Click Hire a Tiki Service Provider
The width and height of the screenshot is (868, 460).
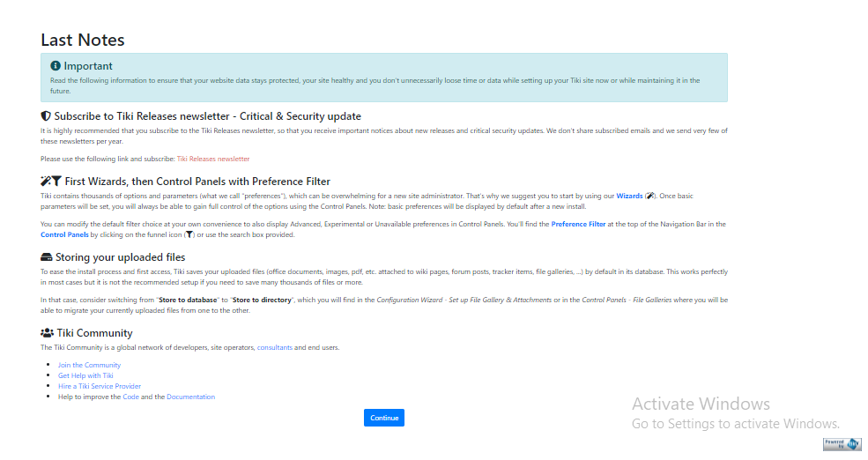click(100, 386)
